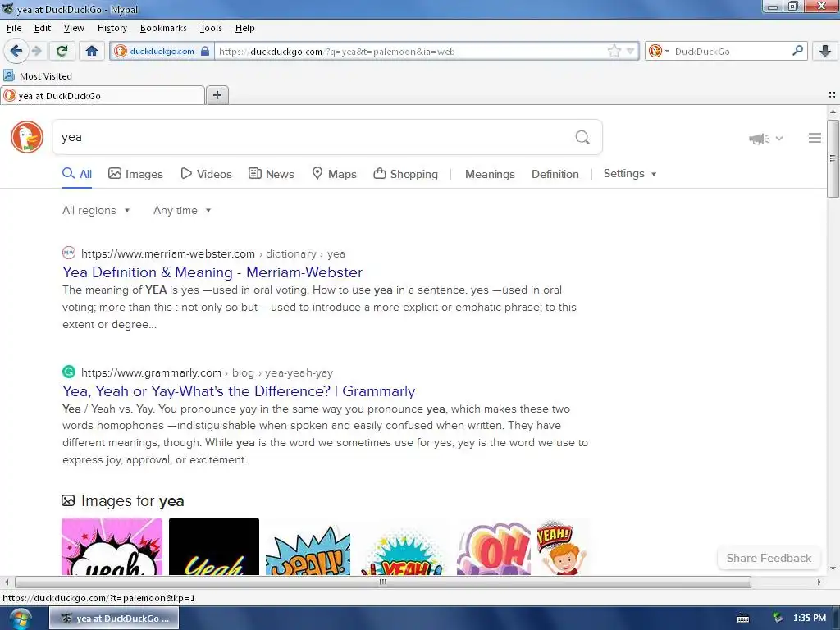
Task: Click the Windows Start orb
Action: 20,619
